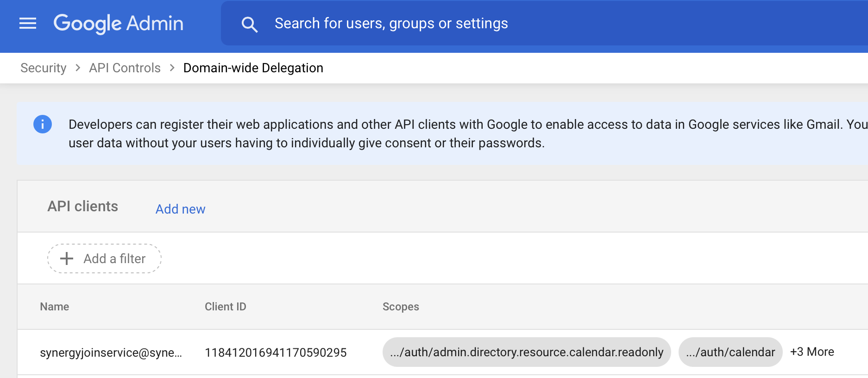Go to API Controls breadcrumb
This screenshot has height=378, width=868.
point(125,68)
